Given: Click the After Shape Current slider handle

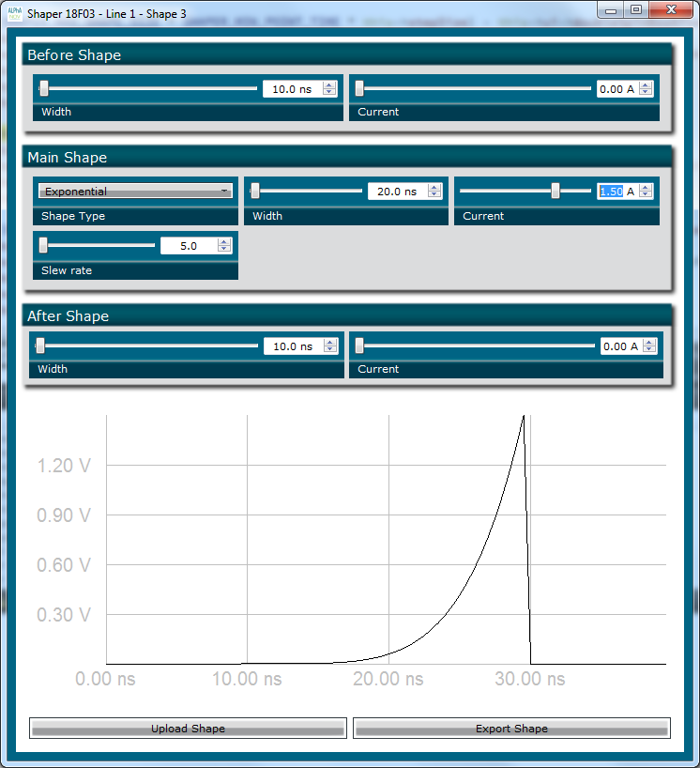Looking at the screenshot, I should [359, 346].
